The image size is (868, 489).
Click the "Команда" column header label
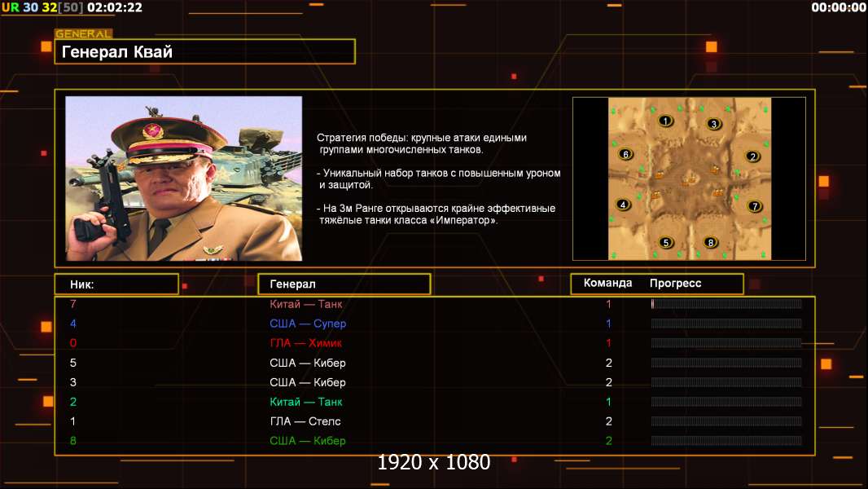pyautogui.click(x=607, y=284)
